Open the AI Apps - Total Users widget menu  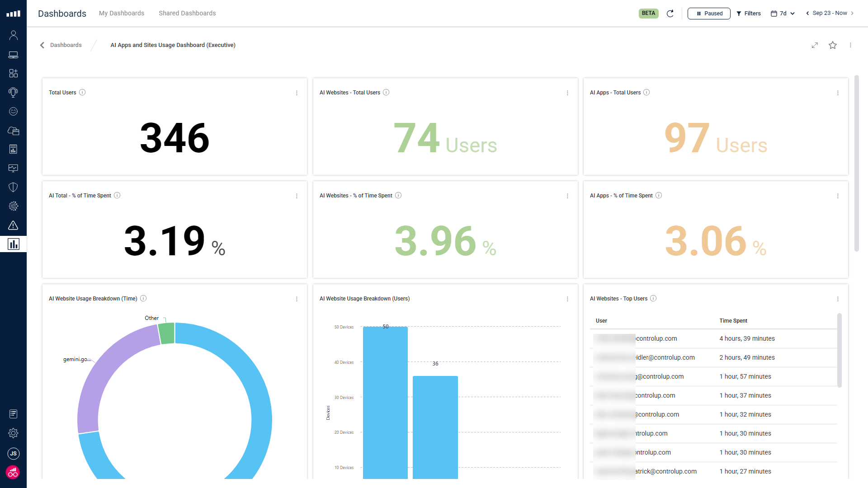[x=837, y=93]
